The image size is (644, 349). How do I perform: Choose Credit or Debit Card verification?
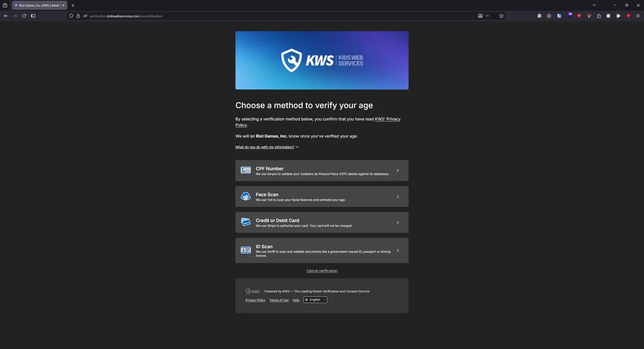(322, 223)
